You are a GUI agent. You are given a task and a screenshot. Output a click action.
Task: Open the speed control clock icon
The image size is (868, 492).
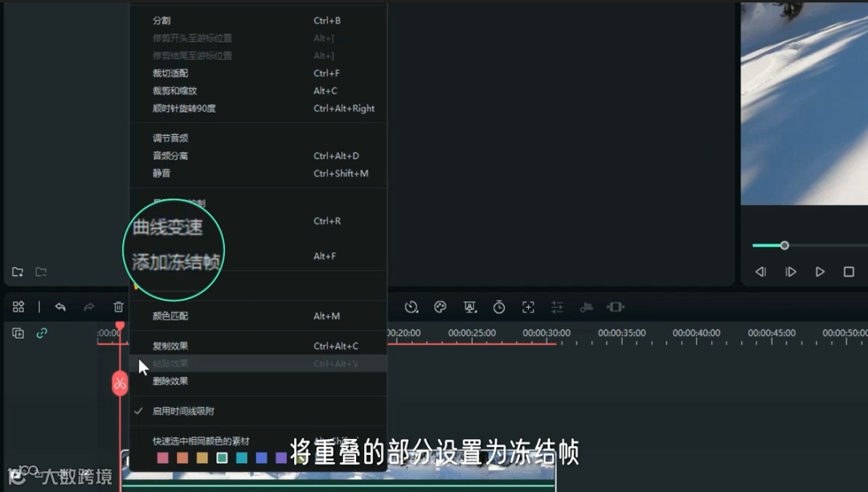tap(411, 306)
